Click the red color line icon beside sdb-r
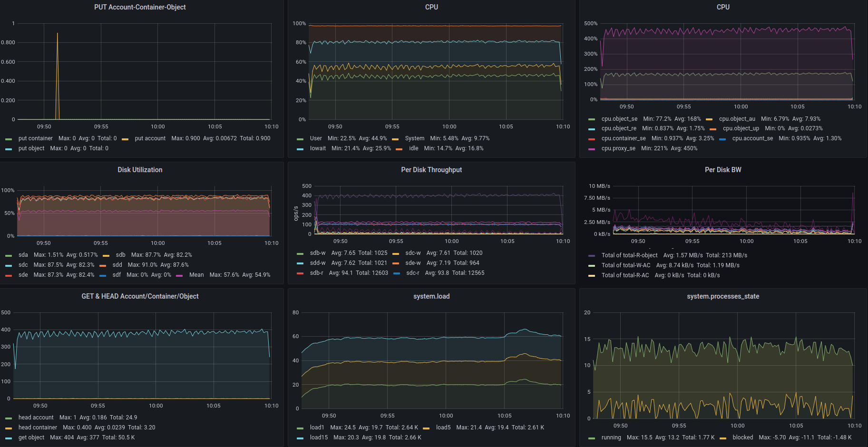 (300, 273)
